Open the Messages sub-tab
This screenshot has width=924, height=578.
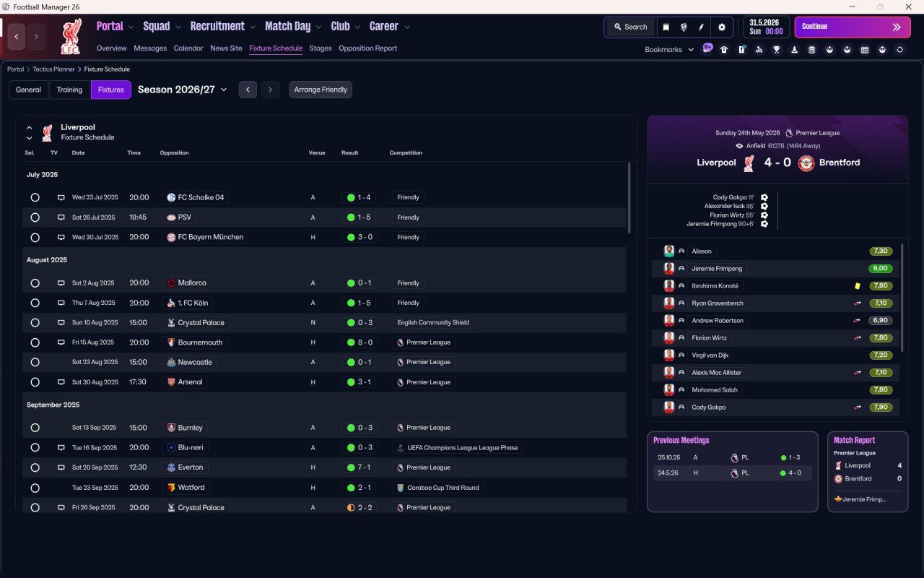(150, 48)
